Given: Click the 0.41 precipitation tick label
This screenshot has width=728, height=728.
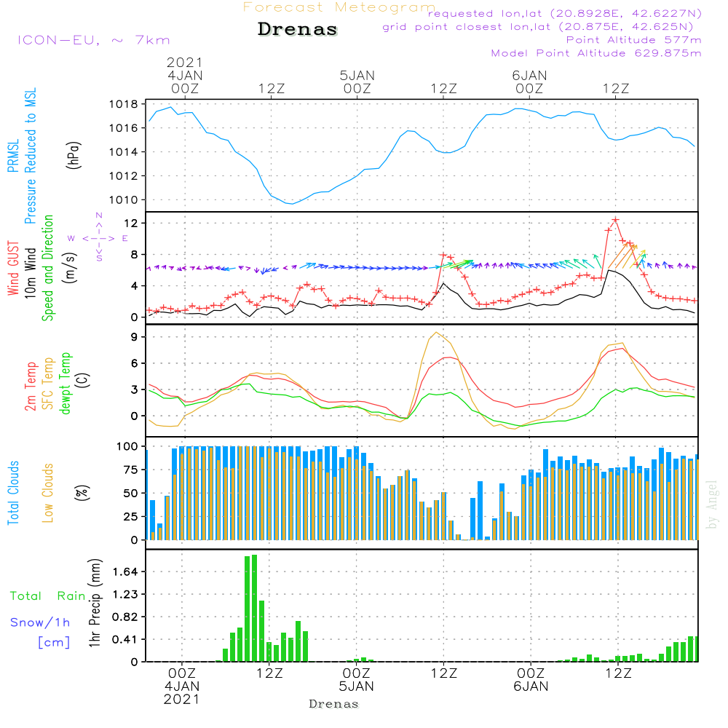Looking at the screenshot, I should tap(125, 639).
